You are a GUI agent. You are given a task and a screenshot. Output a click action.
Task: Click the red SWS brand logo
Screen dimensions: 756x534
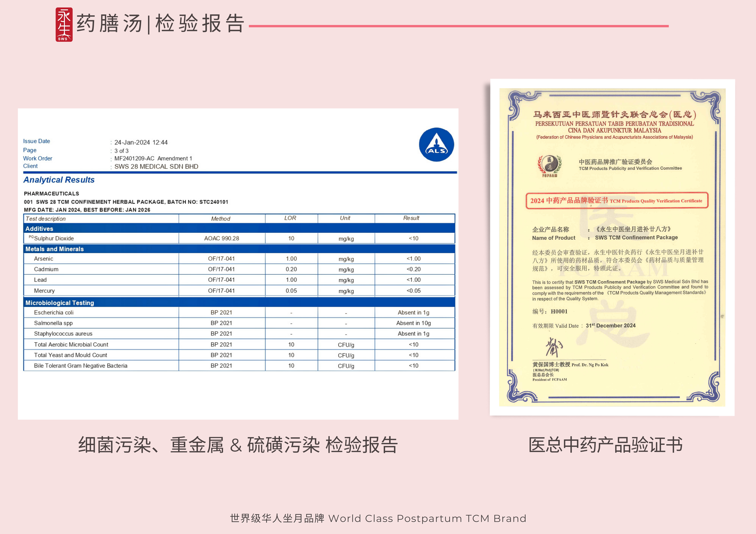[64, 25]
